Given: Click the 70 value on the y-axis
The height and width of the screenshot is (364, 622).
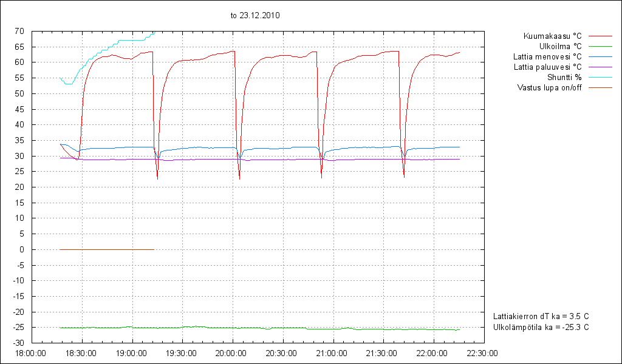Looking at the screenshot, I should coord(19,31).
